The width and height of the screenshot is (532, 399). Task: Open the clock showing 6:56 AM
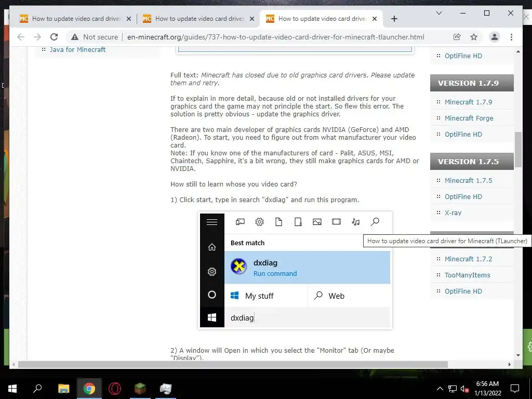tap(487, 389)
